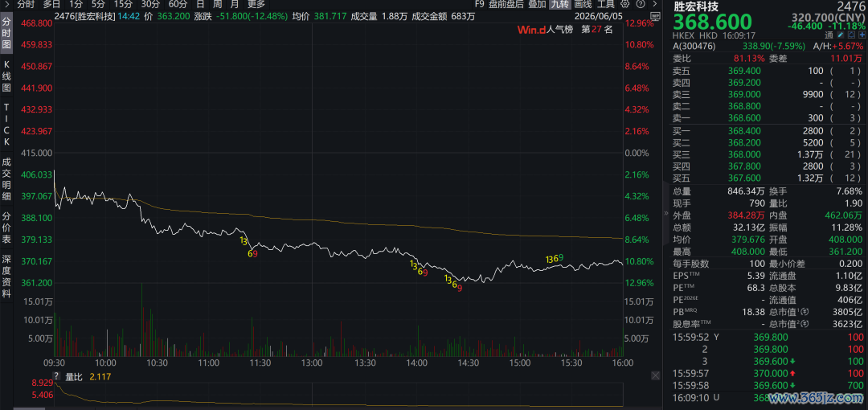
Task: Select the 卖五 ask price 369.400
Action: [745, 71]
